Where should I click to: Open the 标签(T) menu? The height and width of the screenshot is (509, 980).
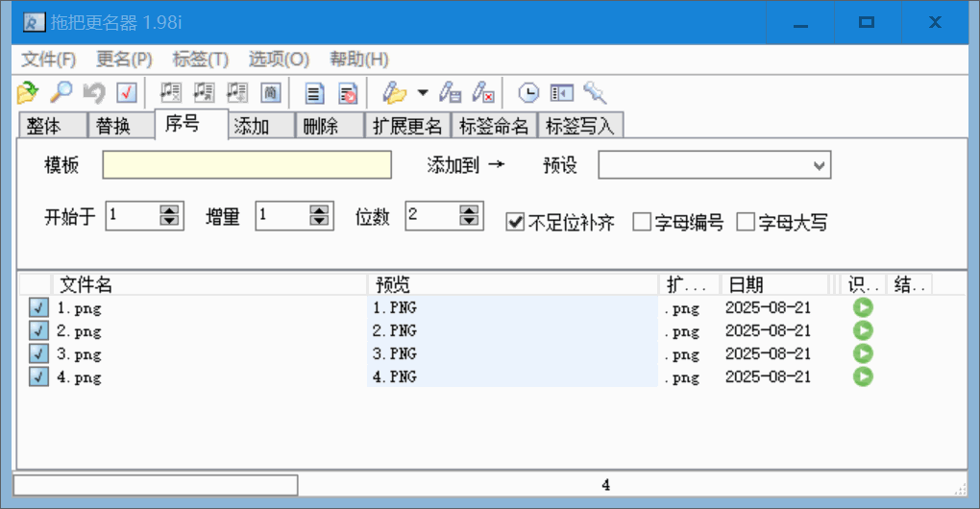pos(201,60)
